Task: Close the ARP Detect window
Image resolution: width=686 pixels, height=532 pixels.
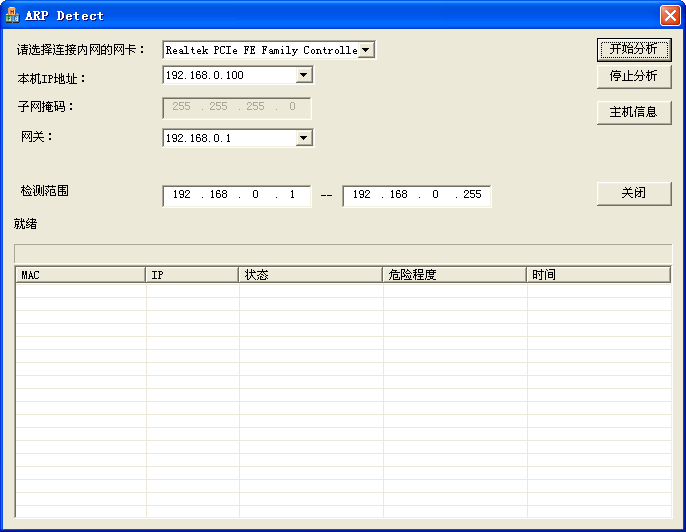Action: pyautogui.click(x=669, y=16)
